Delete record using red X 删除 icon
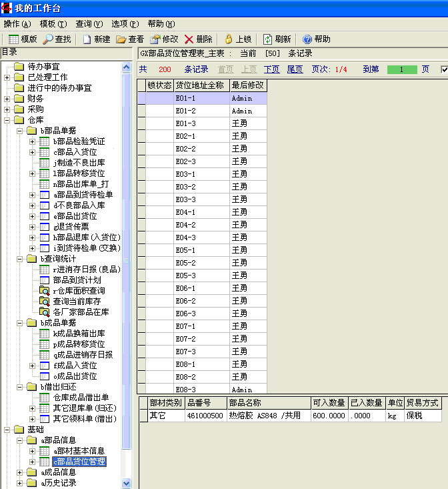The height and width of the screenshot is (489, 448). click(x=189, y=39)
